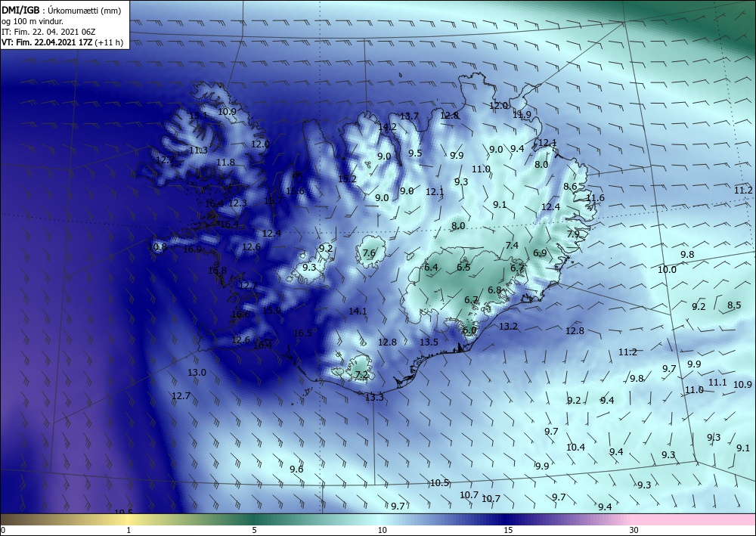Click the map value 8.6 in the east
This screenshot has width=756, height=536.
point(570,187)
